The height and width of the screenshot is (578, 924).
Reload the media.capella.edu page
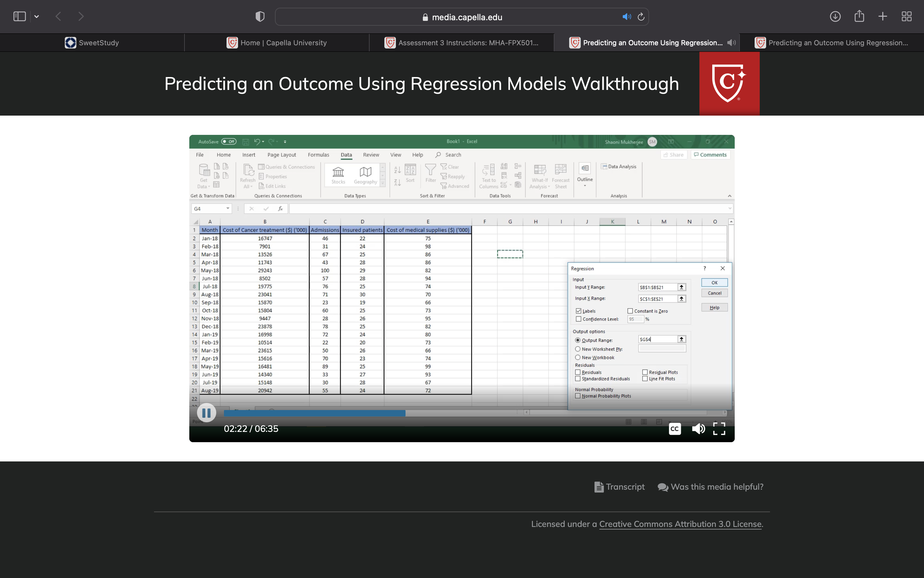point(641,17)
